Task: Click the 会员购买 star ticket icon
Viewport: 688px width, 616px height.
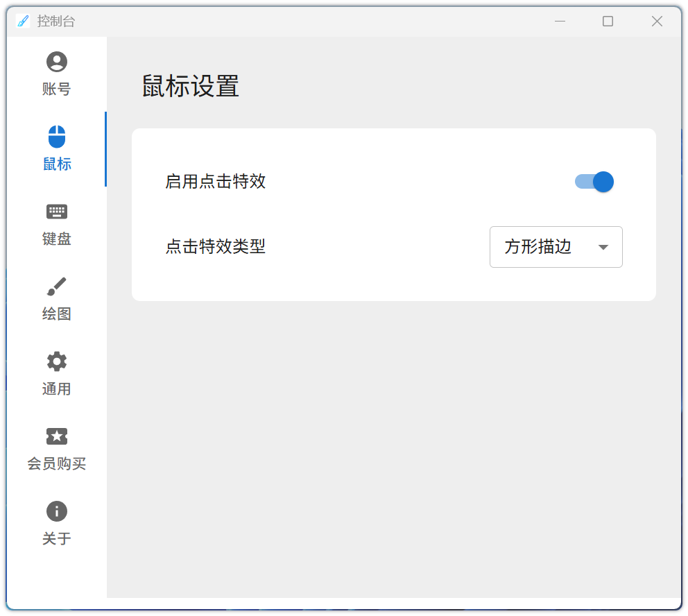Action: (x=57, y=436)
